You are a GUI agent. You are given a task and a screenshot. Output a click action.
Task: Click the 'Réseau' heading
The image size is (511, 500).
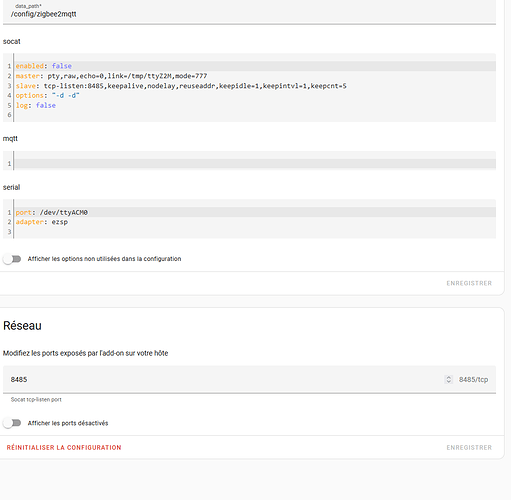point(22,326)
